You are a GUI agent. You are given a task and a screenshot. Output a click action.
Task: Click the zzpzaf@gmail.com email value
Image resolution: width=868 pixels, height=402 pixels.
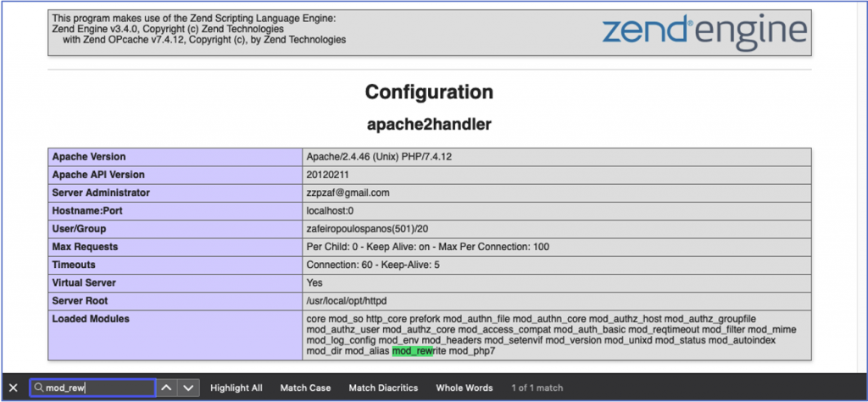click(x=348, y=193)
